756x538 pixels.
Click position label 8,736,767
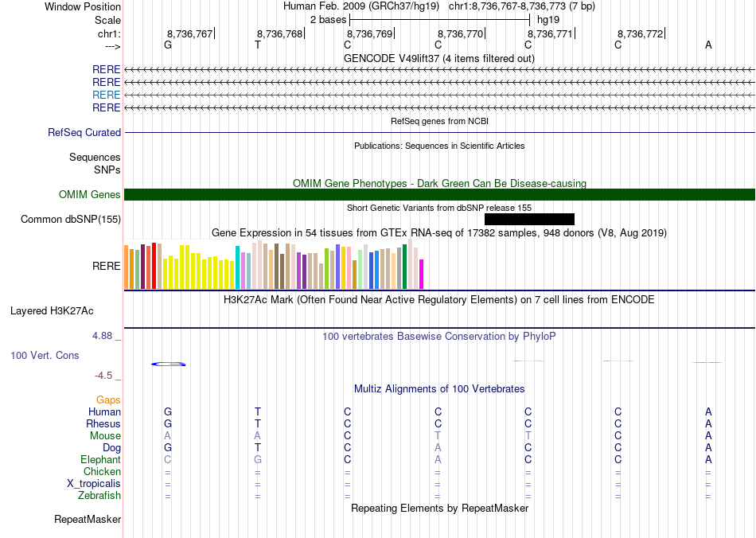pyautogui.click(x=190, y=33)
